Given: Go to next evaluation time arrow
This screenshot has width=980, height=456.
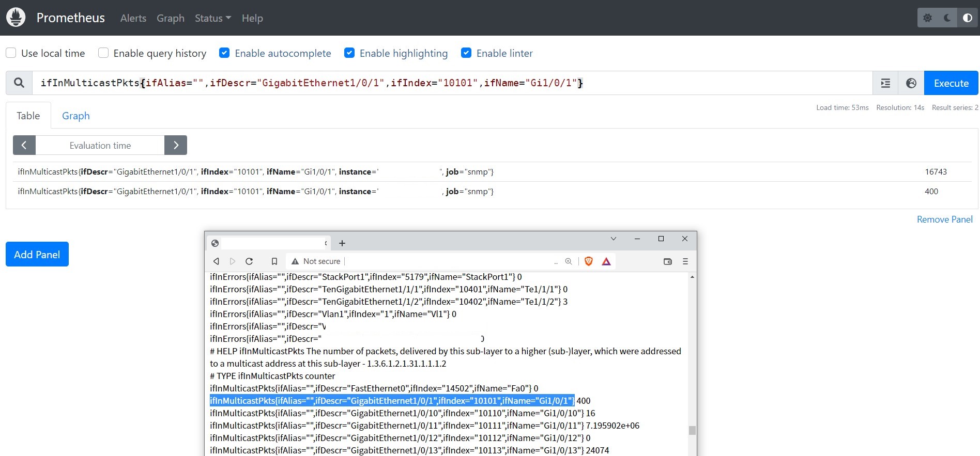Looking at the screenshot, I should pyautogui.click(x=176, y=145).
